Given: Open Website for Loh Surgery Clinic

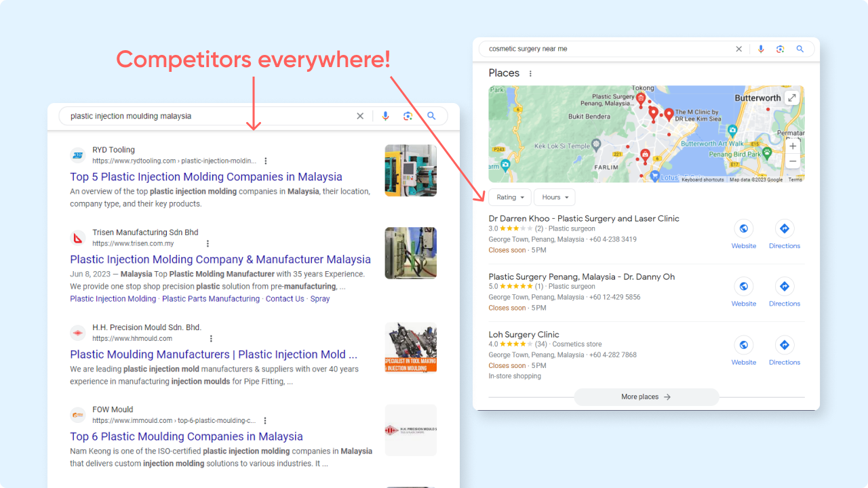Looking at the screenshot, I should [x=744, y=351].
